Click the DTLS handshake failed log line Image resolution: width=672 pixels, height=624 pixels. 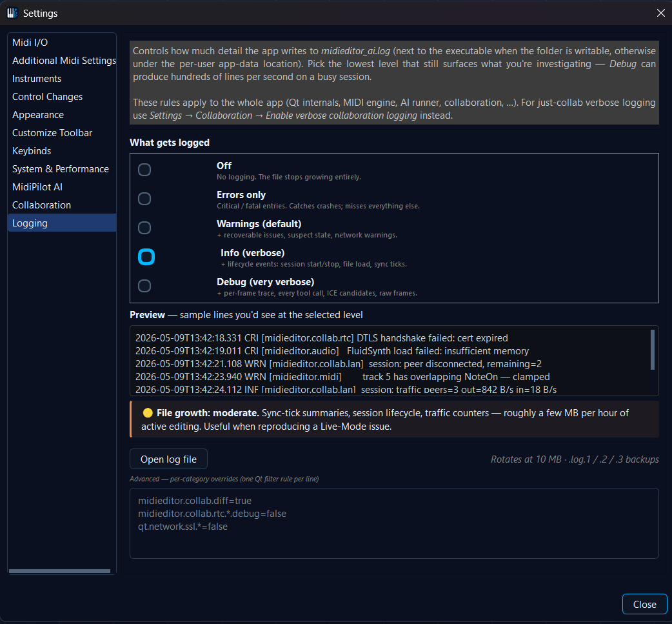click(x=321, y=338)
